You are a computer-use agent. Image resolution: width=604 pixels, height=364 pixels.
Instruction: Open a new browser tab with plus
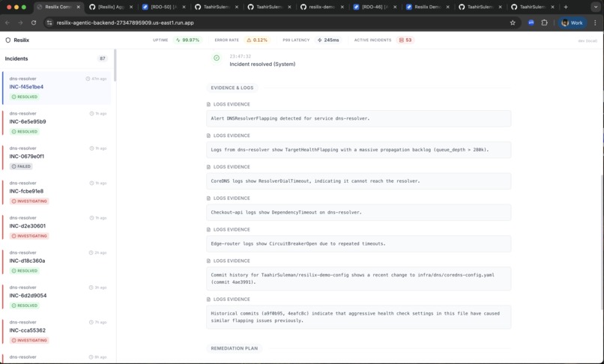coord(566,7)
